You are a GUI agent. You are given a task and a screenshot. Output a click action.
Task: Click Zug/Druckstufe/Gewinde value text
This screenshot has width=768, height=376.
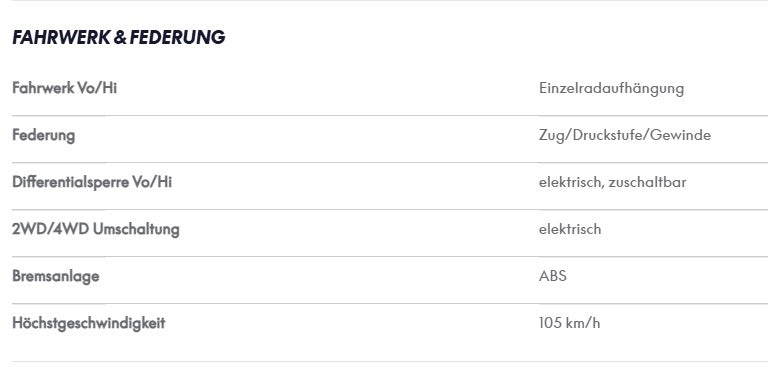[x=624, y=135]
